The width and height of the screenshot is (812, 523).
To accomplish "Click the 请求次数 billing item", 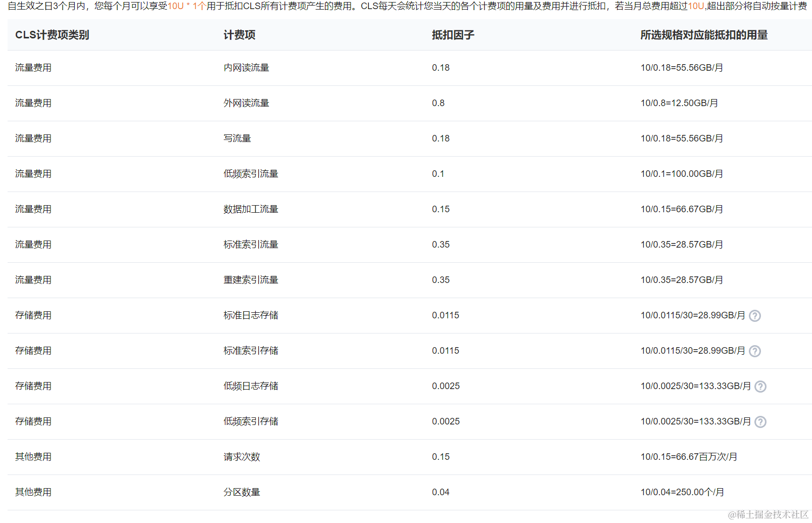I will (242, 456).
